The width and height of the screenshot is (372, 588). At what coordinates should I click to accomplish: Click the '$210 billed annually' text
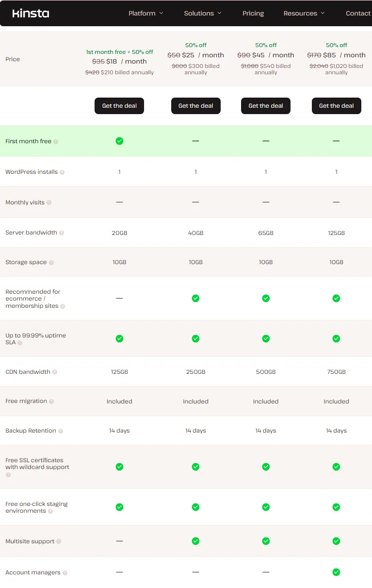coord(127,72)
